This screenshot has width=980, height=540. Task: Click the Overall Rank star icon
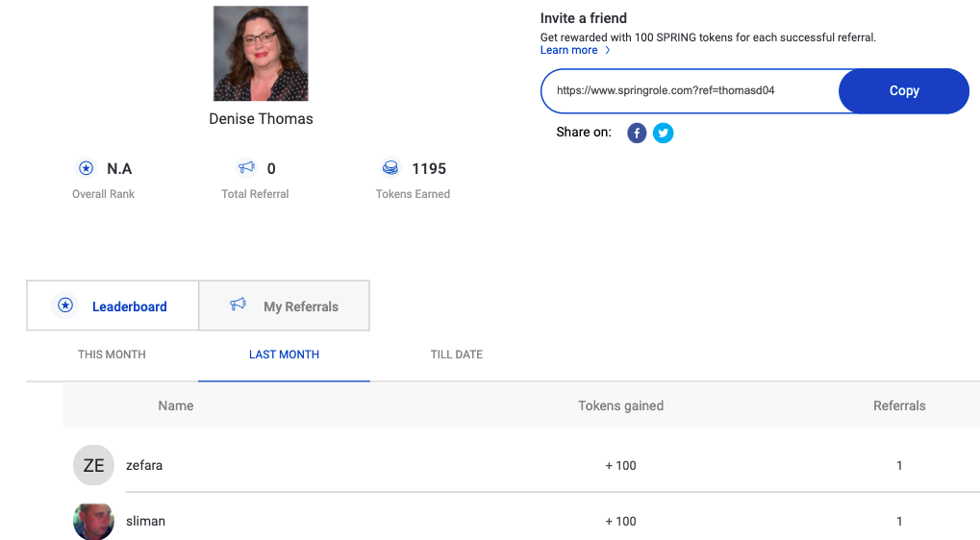point(87,168)
